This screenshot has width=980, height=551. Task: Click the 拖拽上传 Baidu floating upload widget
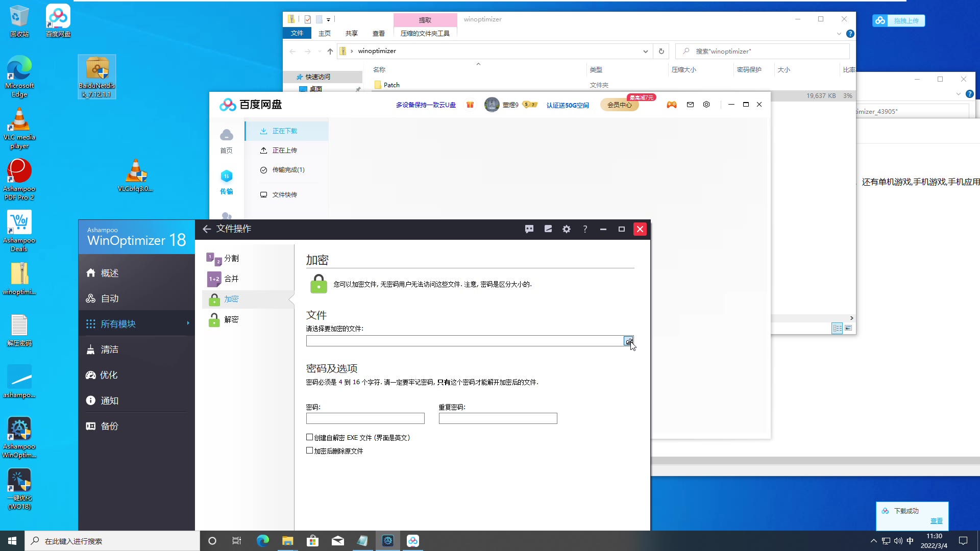[899, 20]
